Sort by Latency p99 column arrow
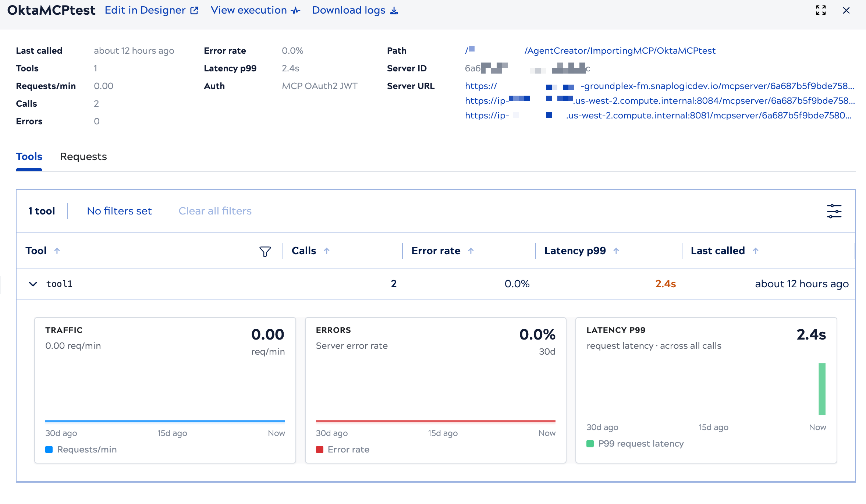Image resolution: width=866 pixels, height=504 pixels. coord(616,251)
